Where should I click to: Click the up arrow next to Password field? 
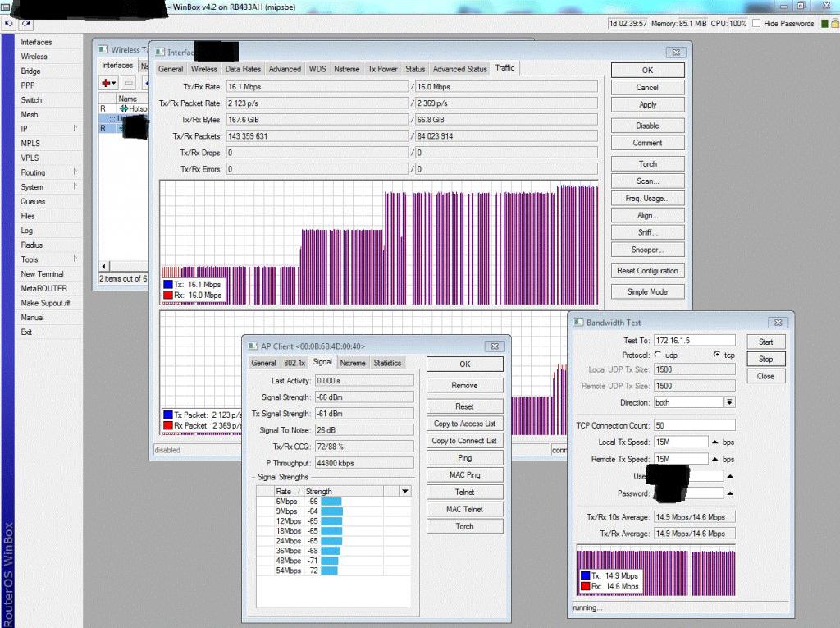(x=730, y=493)
